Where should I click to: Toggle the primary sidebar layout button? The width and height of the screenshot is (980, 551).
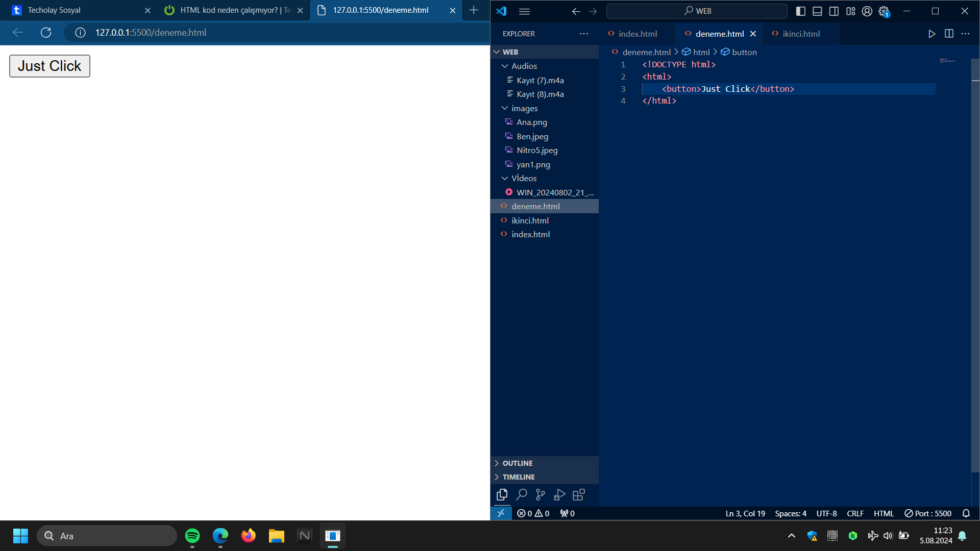coord(800,11)
